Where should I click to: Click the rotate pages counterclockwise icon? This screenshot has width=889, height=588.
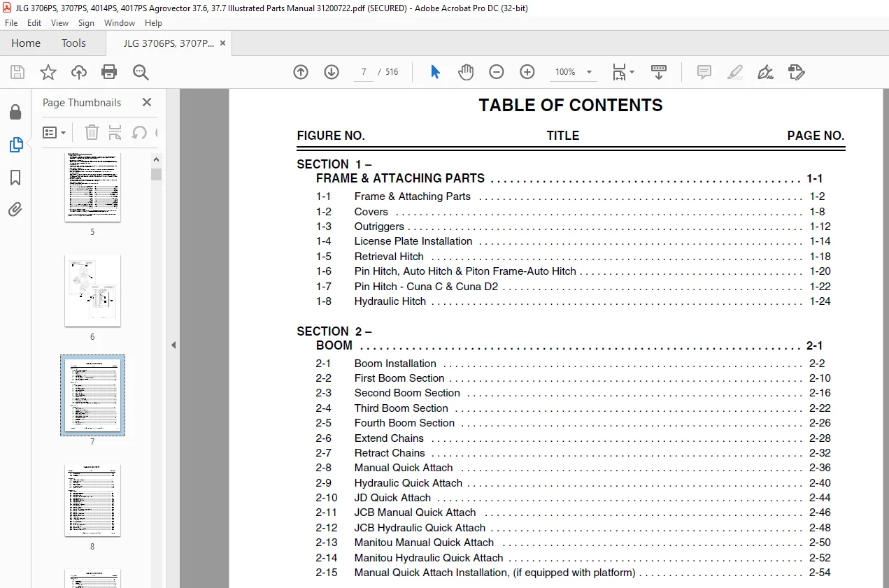pyautogui.click(x=139, y=132)
